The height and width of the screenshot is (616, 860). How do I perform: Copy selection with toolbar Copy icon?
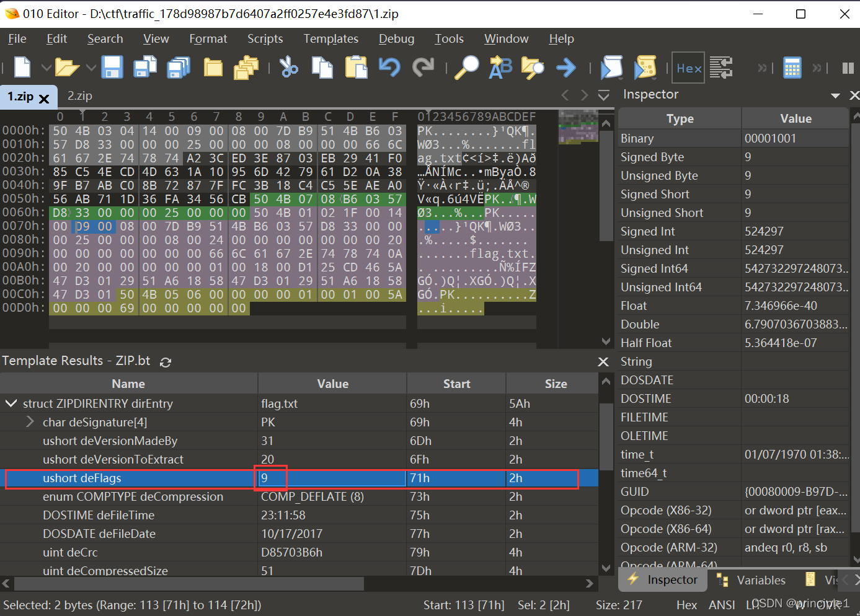point(322,67)
